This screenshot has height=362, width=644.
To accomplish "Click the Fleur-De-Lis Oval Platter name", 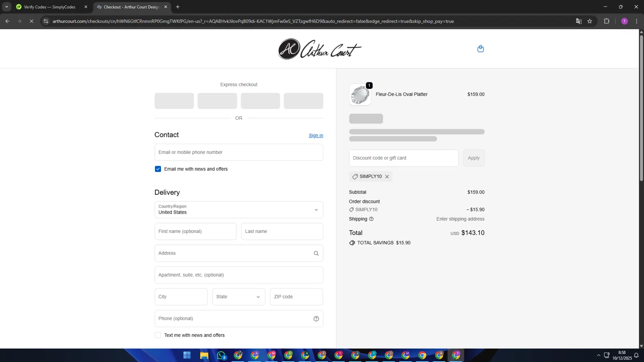I will (401, 94).
